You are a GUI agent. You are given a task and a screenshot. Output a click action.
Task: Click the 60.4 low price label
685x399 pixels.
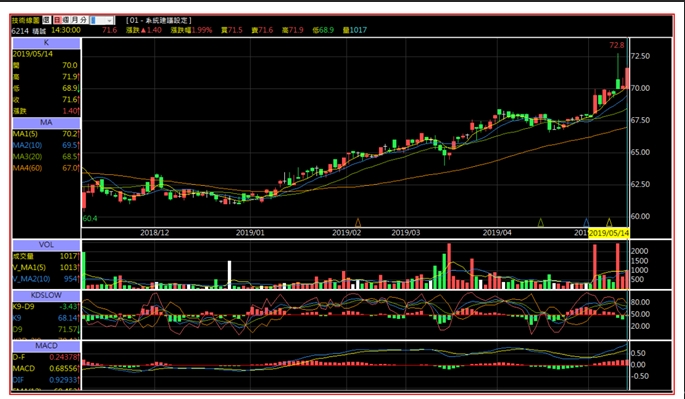[x=90, y=219]
